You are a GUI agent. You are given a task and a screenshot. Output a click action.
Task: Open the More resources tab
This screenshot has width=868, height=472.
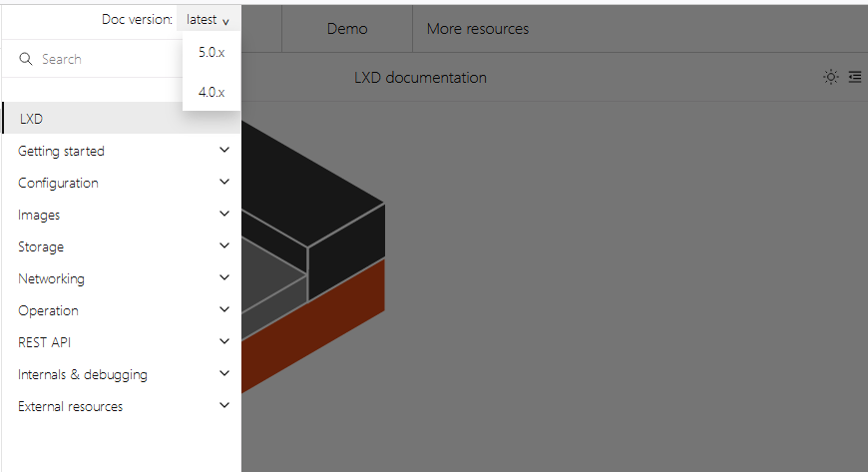(478, 29)
